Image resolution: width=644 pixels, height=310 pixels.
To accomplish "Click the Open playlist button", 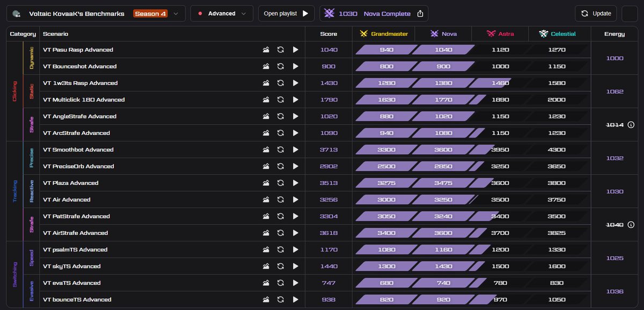I will [x=286, y=13].
